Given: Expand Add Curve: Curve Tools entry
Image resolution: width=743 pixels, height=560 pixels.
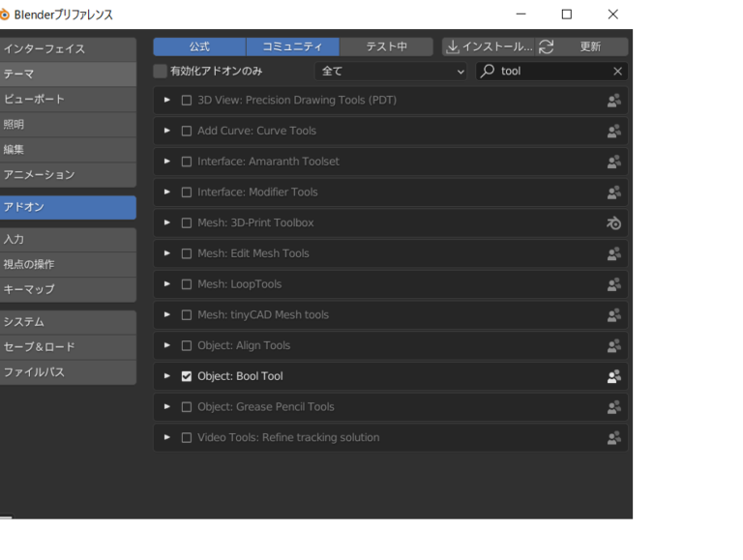Looking at the screenshot, I should click(x=167, y=132).
